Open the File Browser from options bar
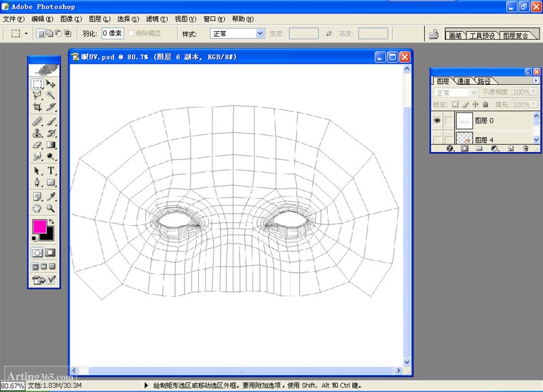 (x=434, y=34)
